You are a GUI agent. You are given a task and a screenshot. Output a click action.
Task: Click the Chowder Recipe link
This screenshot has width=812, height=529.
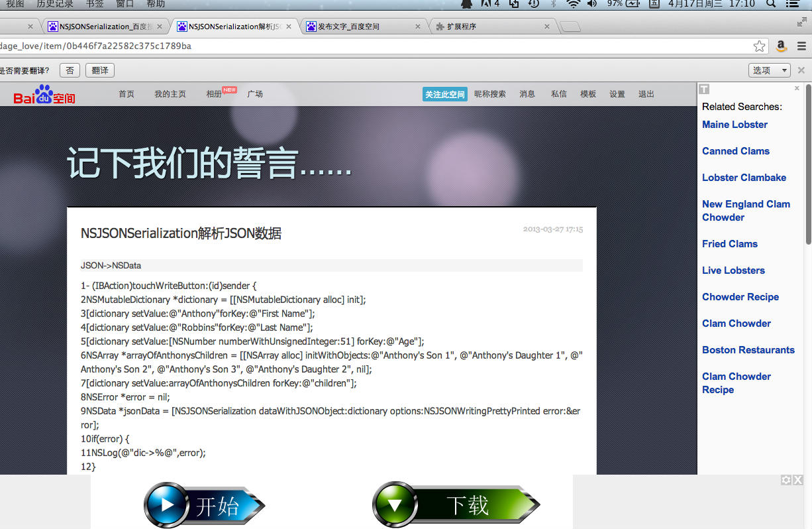pos(740,297)
